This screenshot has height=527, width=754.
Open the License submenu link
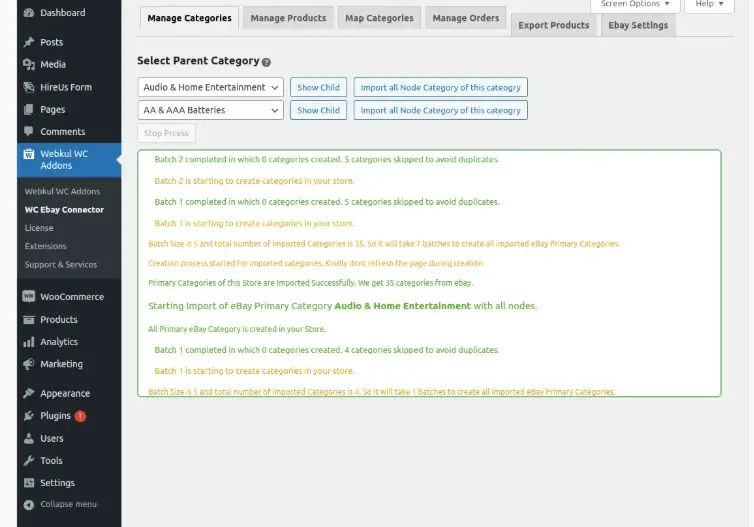(x=39, y=228)
